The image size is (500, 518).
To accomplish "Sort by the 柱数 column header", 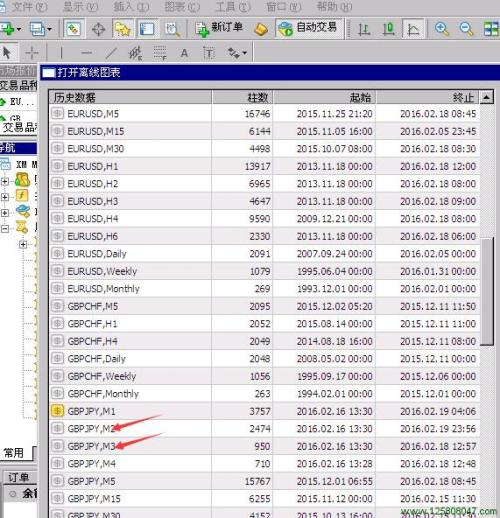I will click(x=242, y=97).
